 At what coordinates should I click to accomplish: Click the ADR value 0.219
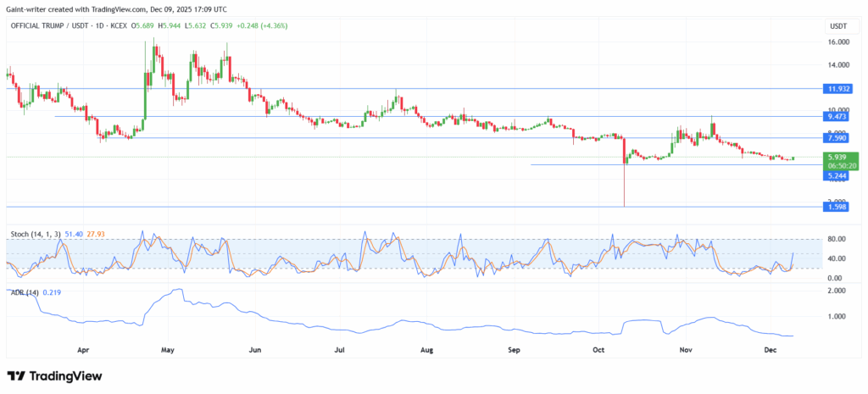(52, 292)
